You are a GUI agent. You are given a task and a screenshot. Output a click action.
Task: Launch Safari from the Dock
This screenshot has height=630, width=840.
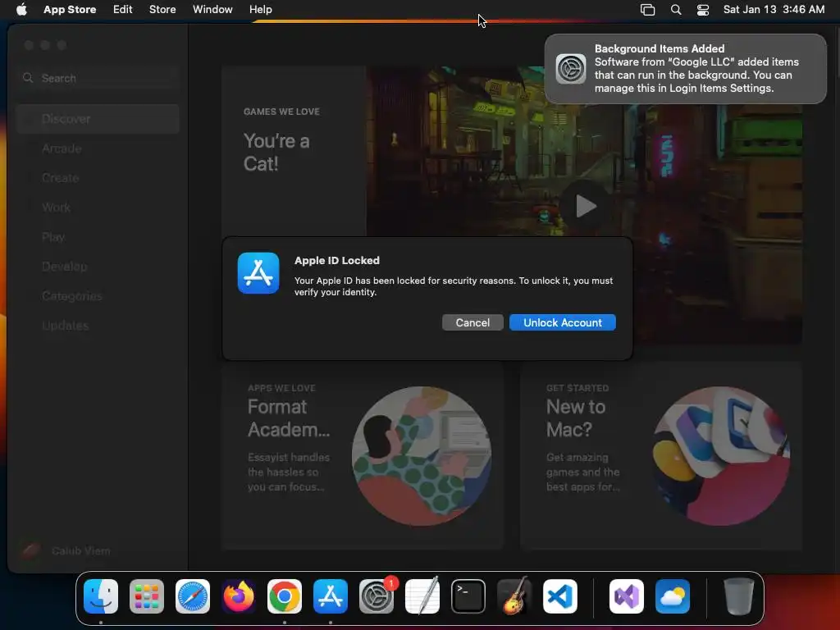point(193,596)
